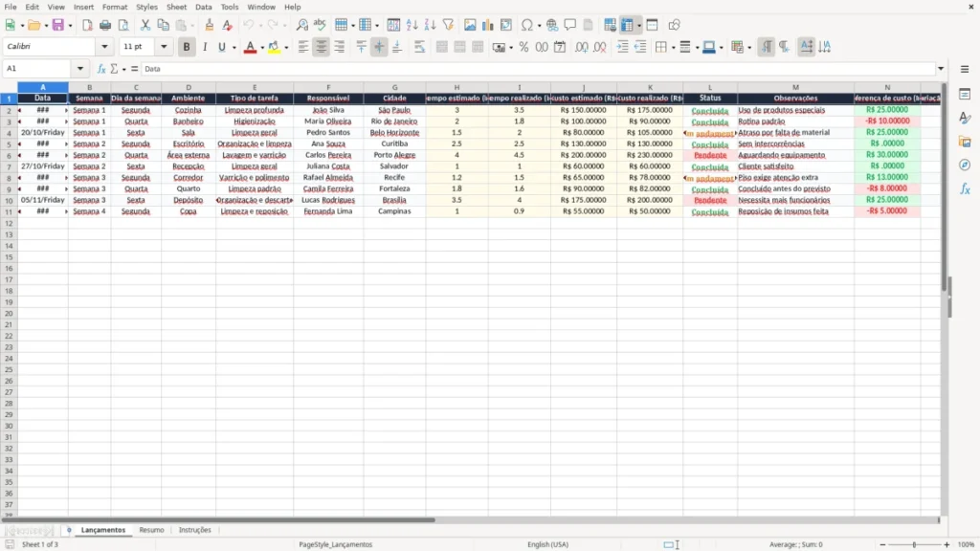Open the Font Name dropdown
The width and height of the screenshot is (980, 551).
(104, 46)
